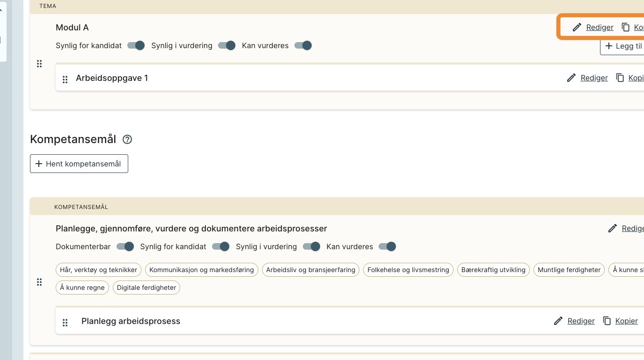Click drag handle icon on Arbeidsoppgave 1
The width and height of the screenshot is (644, 360).
(x=66, y=79)
